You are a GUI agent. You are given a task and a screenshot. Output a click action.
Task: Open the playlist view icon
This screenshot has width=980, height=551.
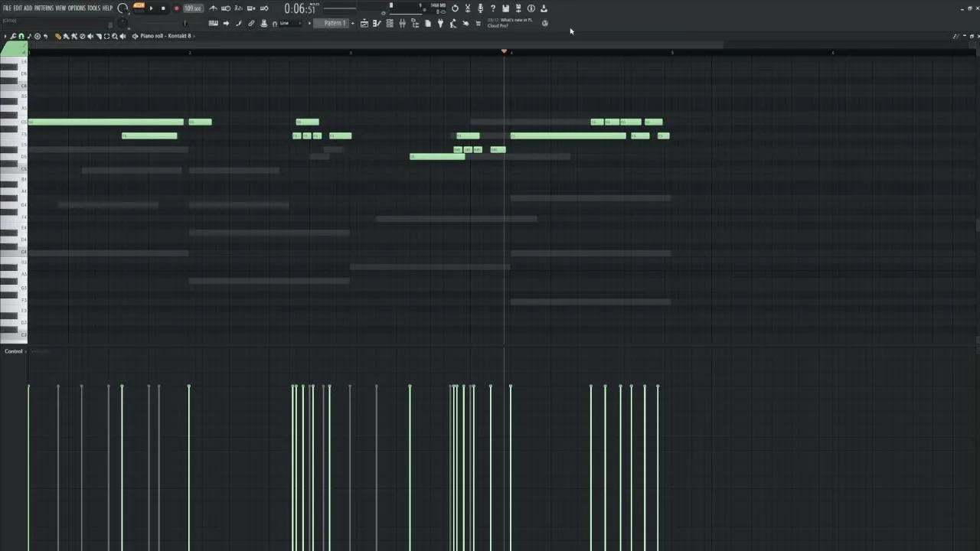pos(364,24)
